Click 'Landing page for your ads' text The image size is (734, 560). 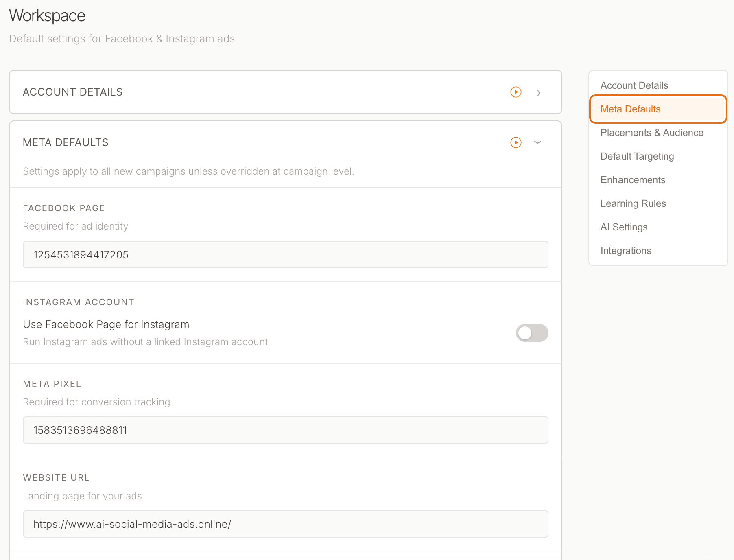(82, 496)
